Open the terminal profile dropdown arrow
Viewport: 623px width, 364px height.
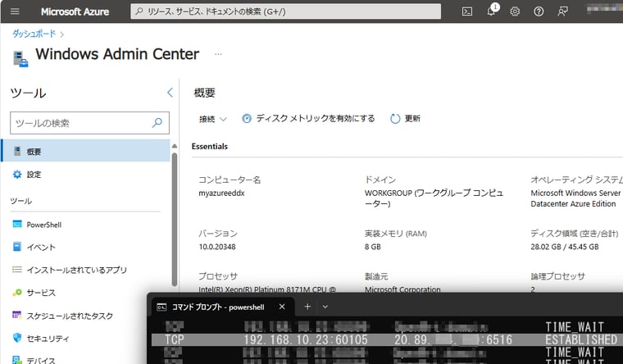[x=325, y=307]
